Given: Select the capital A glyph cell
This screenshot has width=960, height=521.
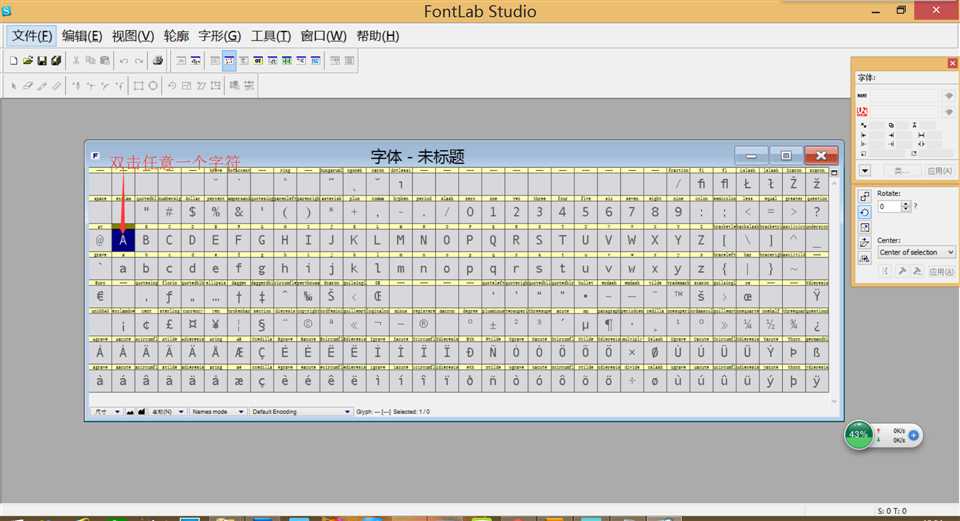Looking at the screenshot, I should point(123,241).
